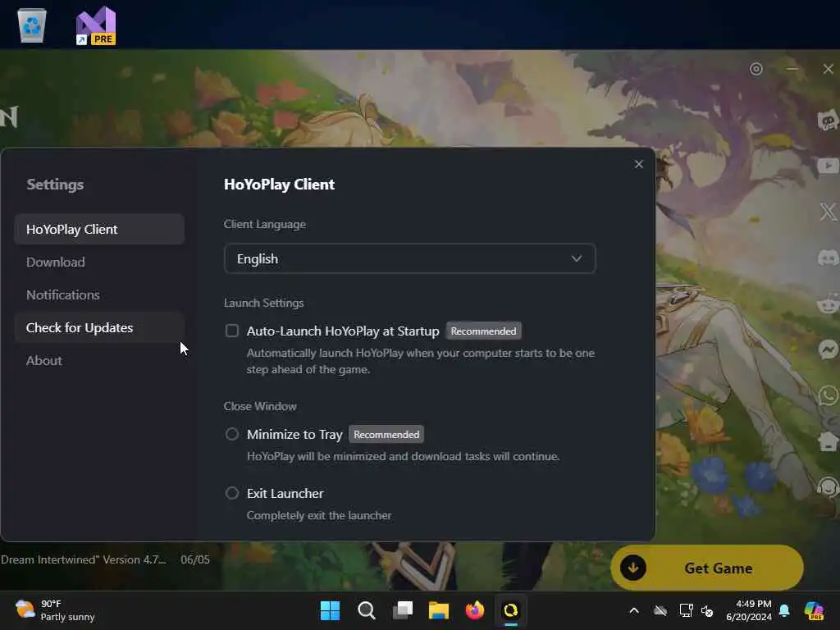Screen dimensions: 840x630
Task: Open the X (Twitter) link in sidebar
Action: click(829, 212)
